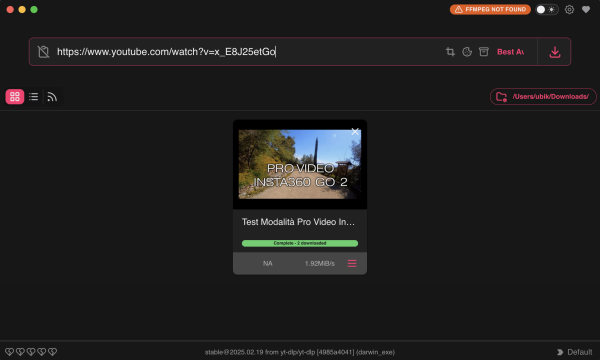Change the /Users/ubik/Downloads/ output folder
The image size is (600, 360).
[543, 96]
